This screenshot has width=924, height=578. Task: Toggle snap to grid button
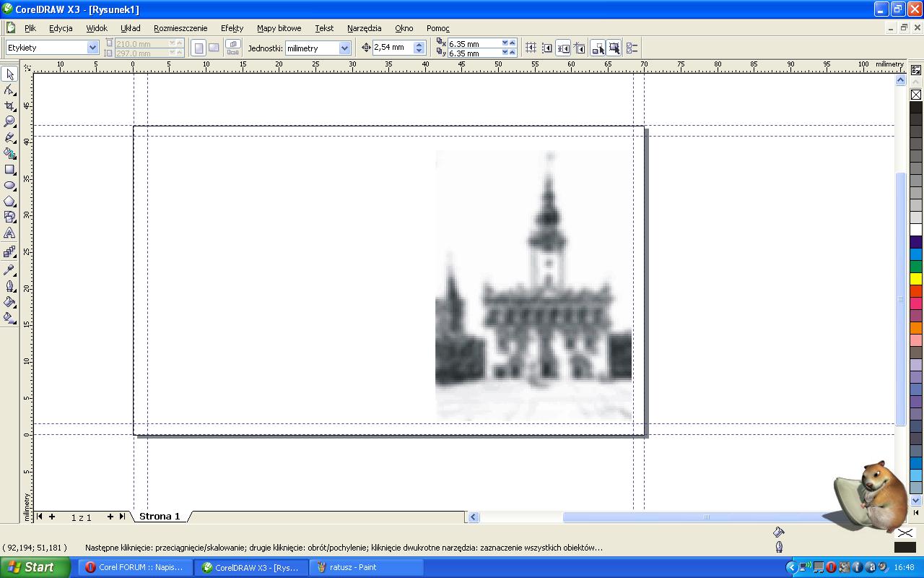pos(531,48)
